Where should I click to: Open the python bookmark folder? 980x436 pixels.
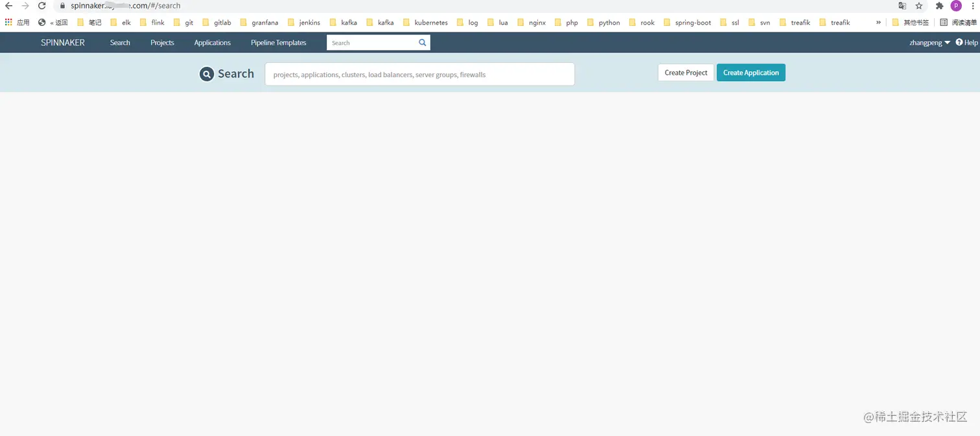(x=603, y=22)
